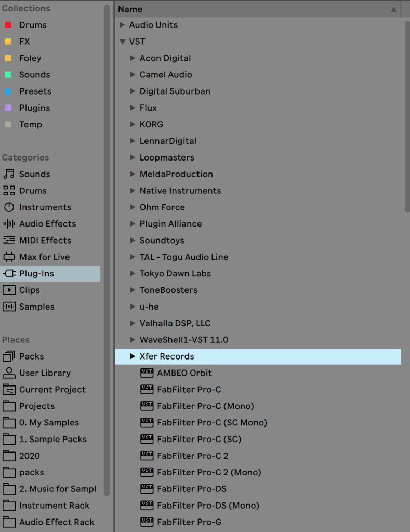This screenshot has height=532, width=410.
Task: Open the User Library place label
Action: pyautogui.click(x=45, y=373)
